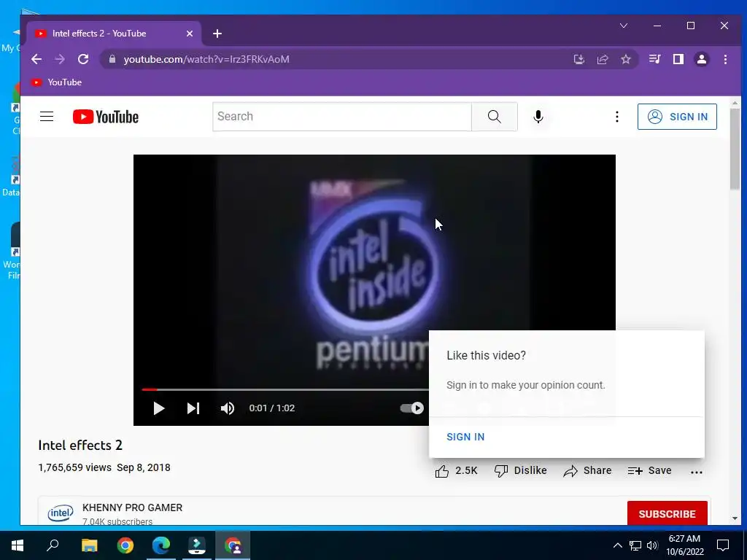Share this page from address bar
This screenshot has height=560, width=747.
[x=603, y=59]
